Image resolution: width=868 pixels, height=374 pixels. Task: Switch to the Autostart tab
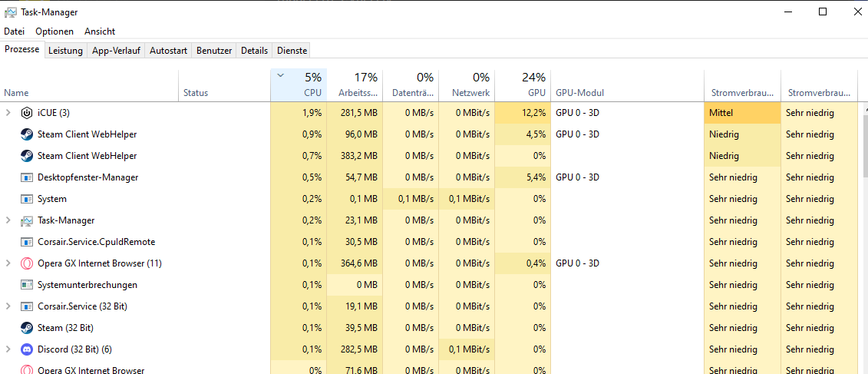click(x=169, y=51)
